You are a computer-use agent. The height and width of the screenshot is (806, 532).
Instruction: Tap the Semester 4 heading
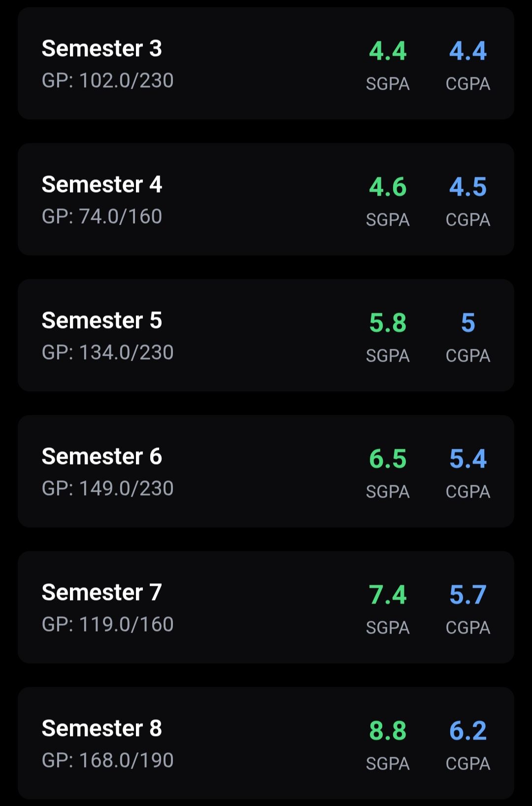102,185
